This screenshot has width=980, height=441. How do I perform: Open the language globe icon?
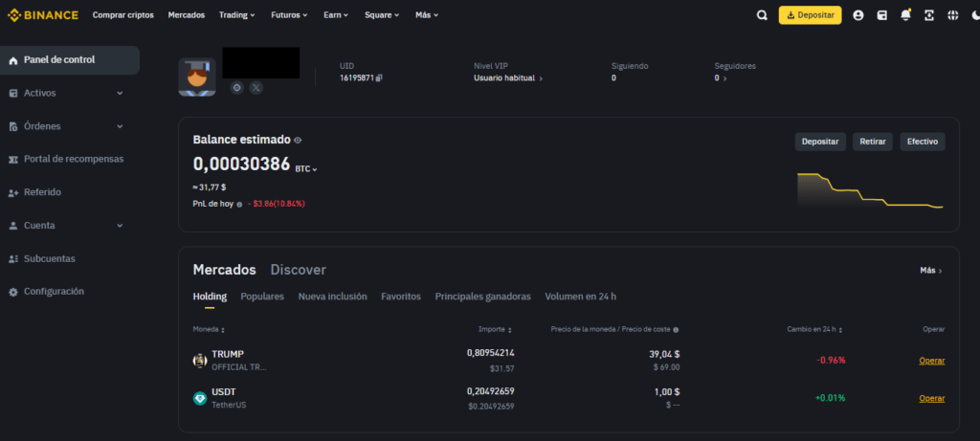pyautogui.click(x=953, y=15)
